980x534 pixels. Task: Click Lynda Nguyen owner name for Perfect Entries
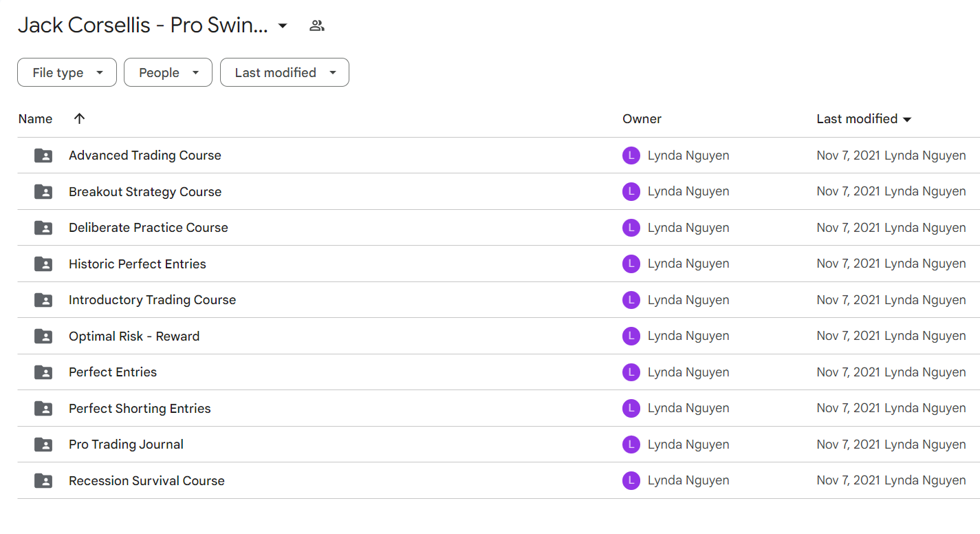(688, 372)
